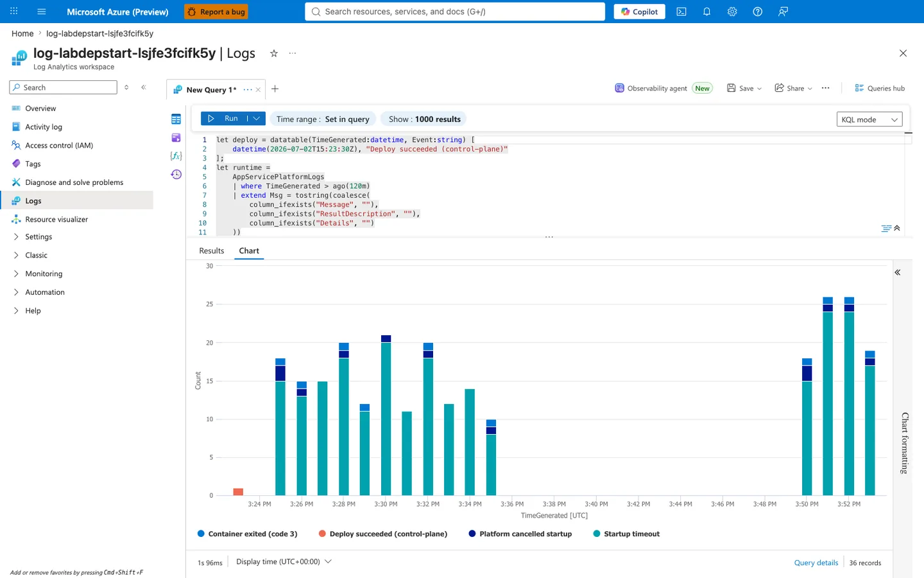Viewport: 924px width, 578px height.
Task: Toggle Startup timeout legend series
Action: point(626,534)
